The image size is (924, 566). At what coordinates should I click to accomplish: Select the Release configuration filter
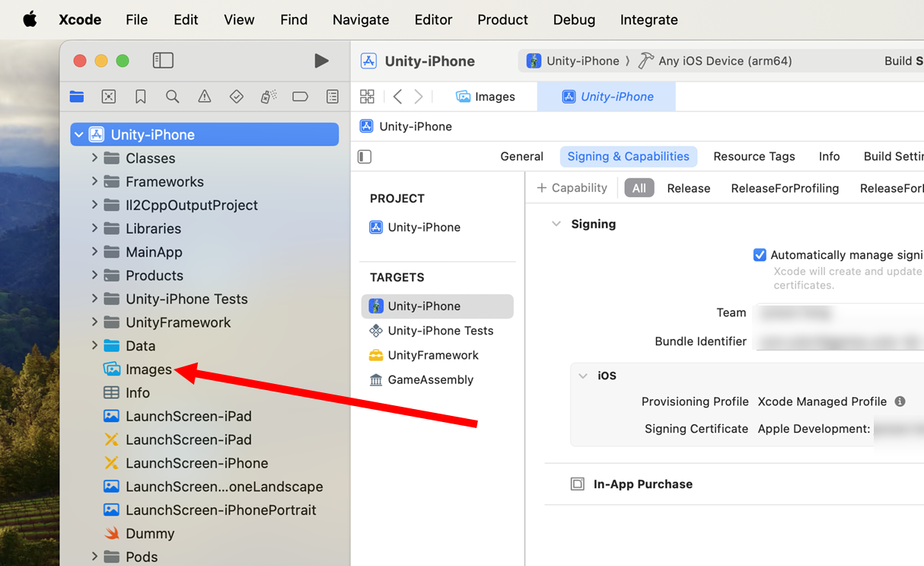(689, 188)
